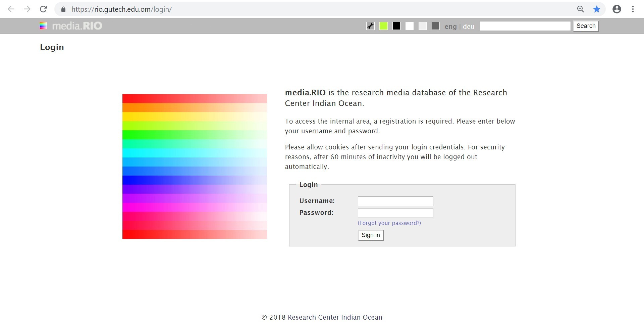Open the zoom magnifier icon in address bar
The height and width of the screenshot is (325, 644).
pyautogui.click(x=580, y=9)
